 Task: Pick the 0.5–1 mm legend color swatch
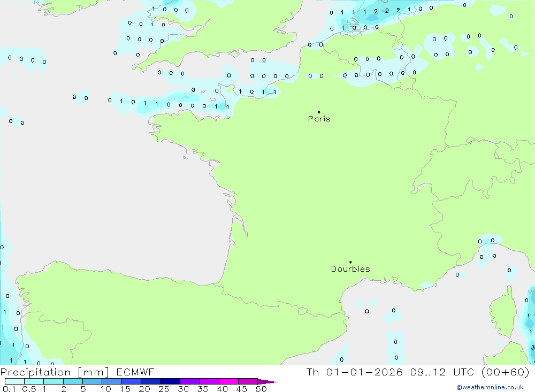tap(34, 381)
